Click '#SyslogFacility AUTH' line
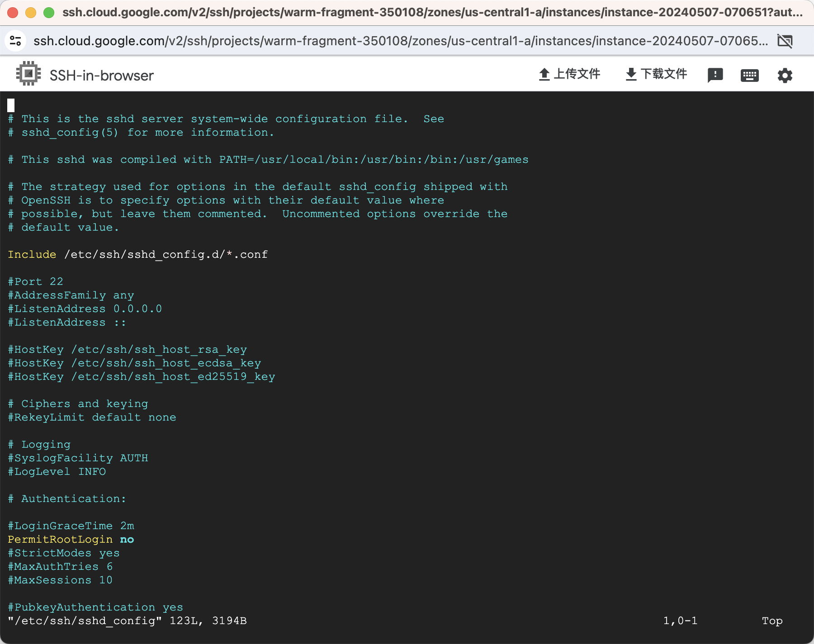This screenshot has width=814, height=644. pyautogui.click(x=78, y=458)
